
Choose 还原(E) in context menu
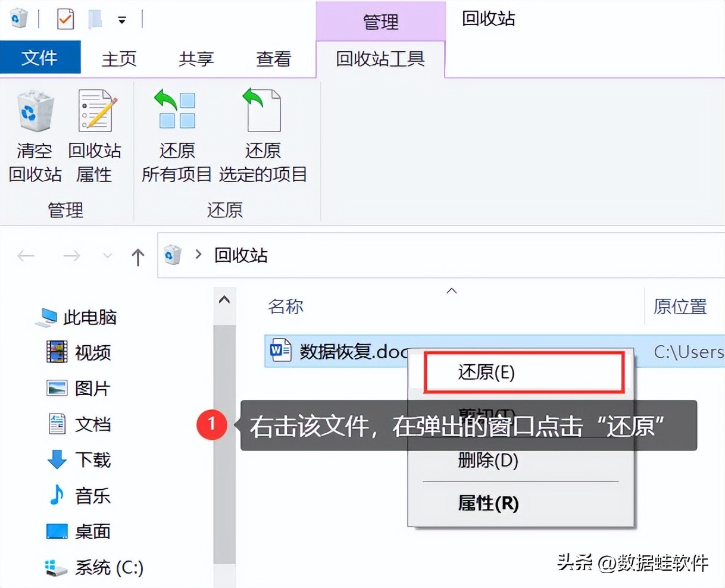click(524, 373)
